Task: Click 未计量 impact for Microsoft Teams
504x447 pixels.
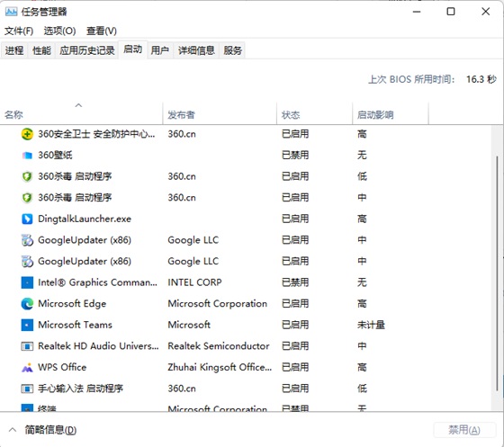Action: pos(371,325)
